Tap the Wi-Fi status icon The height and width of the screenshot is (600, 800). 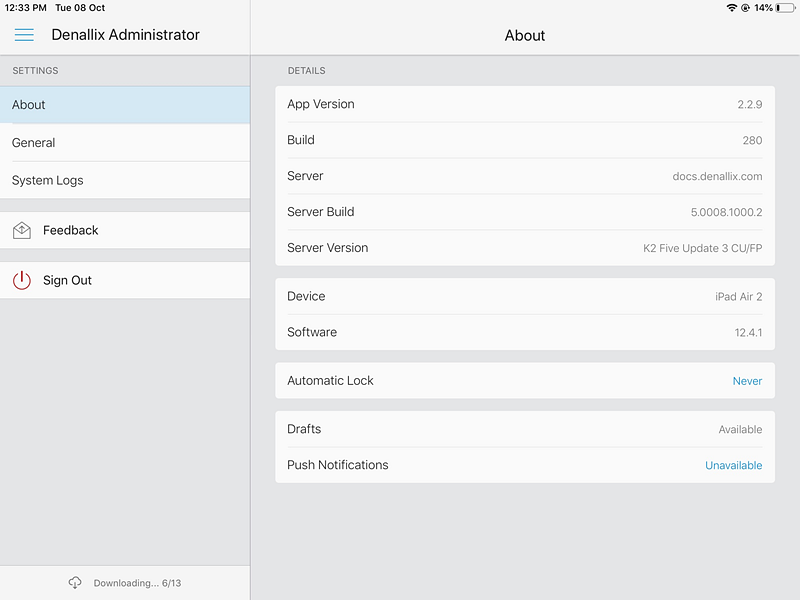[732, 8]
